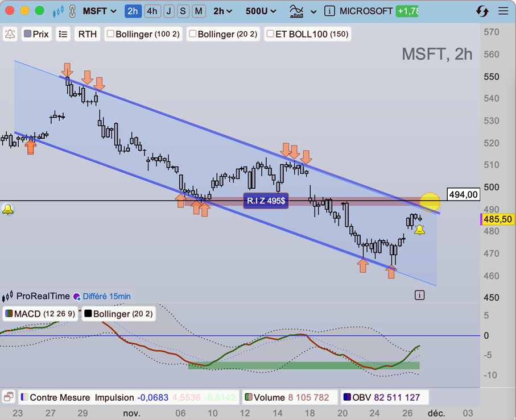
Task: Toggle the ET BOLL100 (150) checkbox
Action: (270, 34)
